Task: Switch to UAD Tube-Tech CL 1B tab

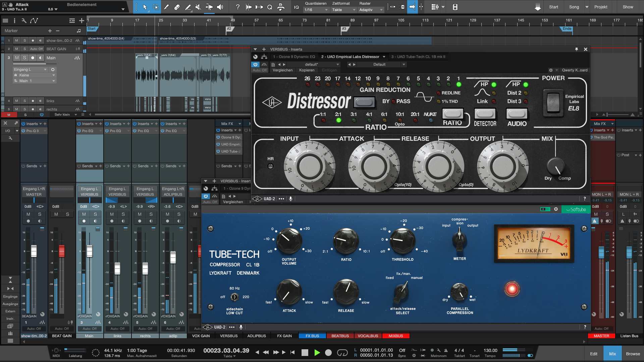Action: click(x=418, y=57)
